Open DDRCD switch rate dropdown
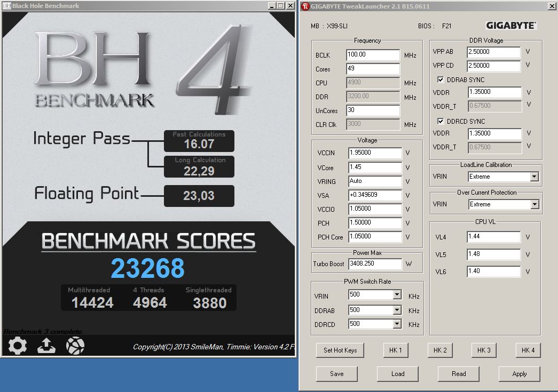558x392 pixels. tap(397, 324)
